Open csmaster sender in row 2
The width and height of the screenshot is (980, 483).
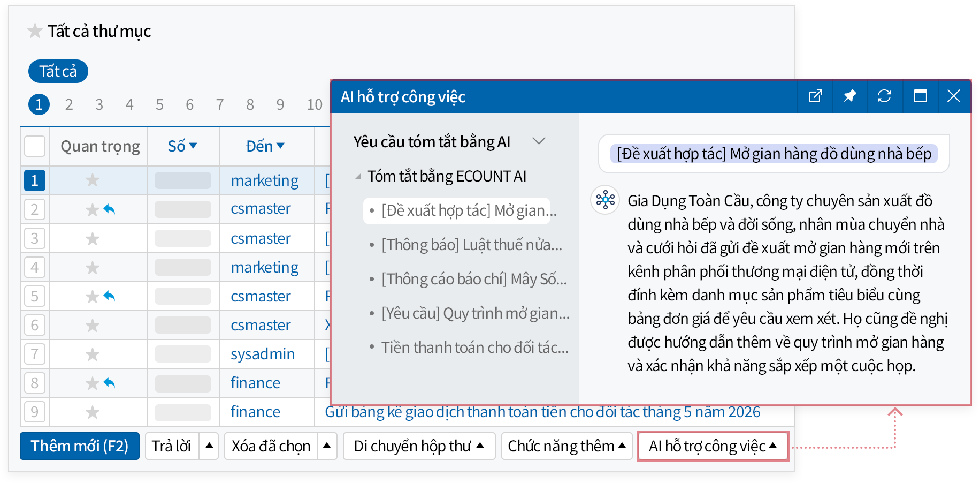pos(261,208)
